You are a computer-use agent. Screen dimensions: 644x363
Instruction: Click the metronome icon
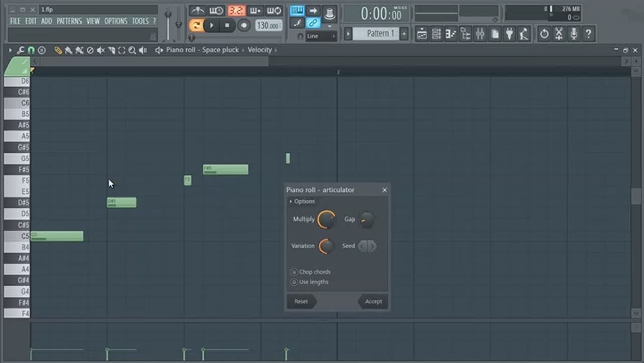click(x=197, y=11)
